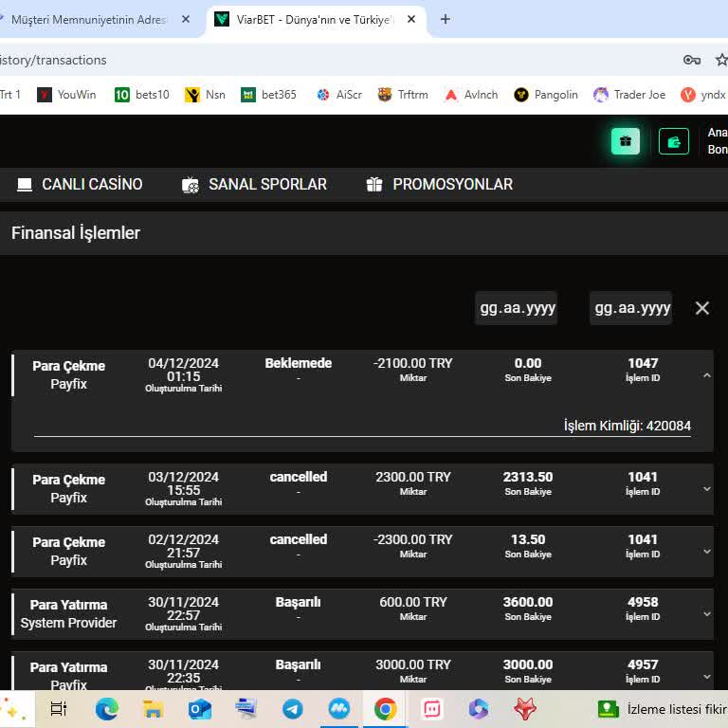Expand the 02/12/2024 cancelled transaction row
This screenshot has height=728, width=728.
point(706,552)
